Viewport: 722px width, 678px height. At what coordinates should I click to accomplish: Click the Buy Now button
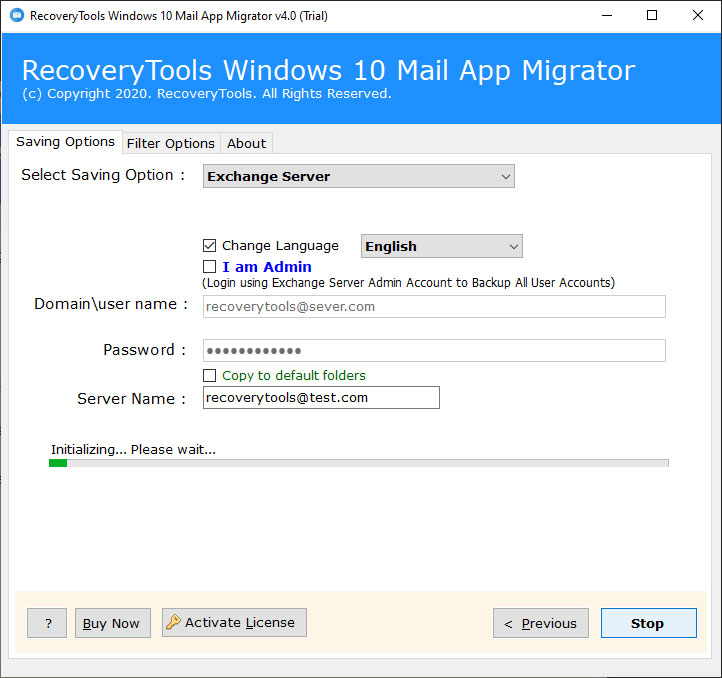113,623
